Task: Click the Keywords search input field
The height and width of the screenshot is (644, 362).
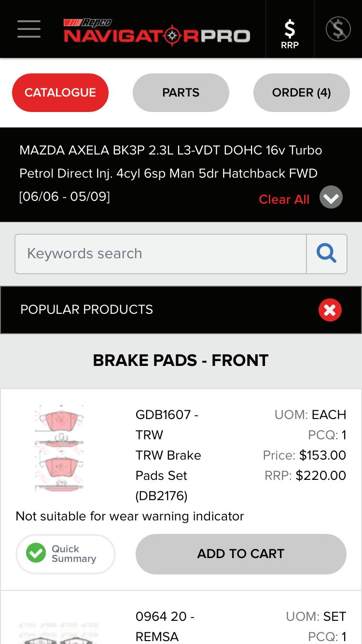Action: pos(161,254)
